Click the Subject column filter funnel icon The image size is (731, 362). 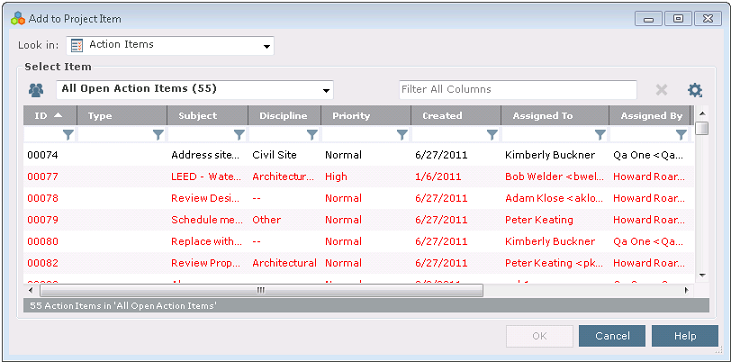point(239,135)
